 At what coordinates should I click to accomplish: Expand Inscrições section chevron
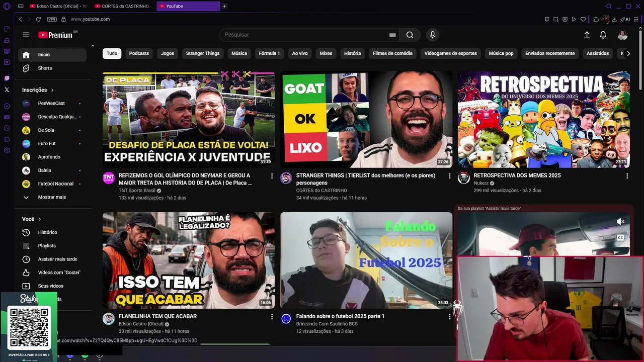[52, 90]
